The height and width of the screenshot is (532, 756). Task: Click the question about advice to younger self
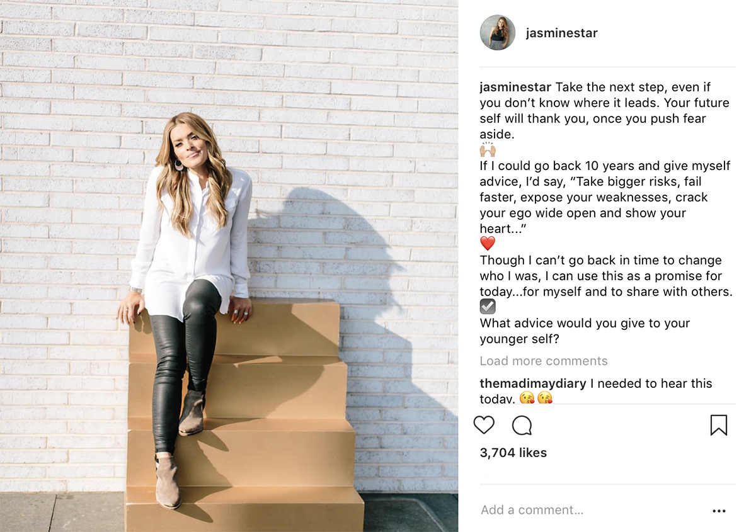coord(585,331)
